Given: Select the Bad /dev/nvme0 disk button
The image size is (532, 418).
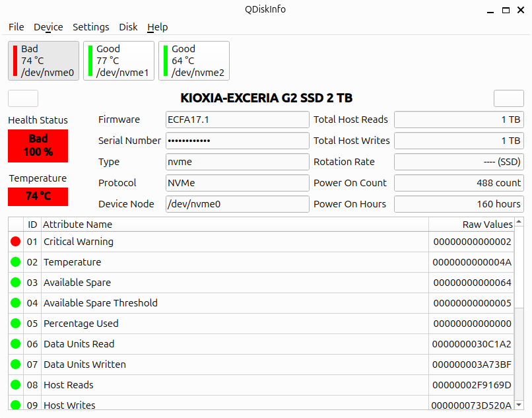Looking at the screenshot, I should point(44,61).
